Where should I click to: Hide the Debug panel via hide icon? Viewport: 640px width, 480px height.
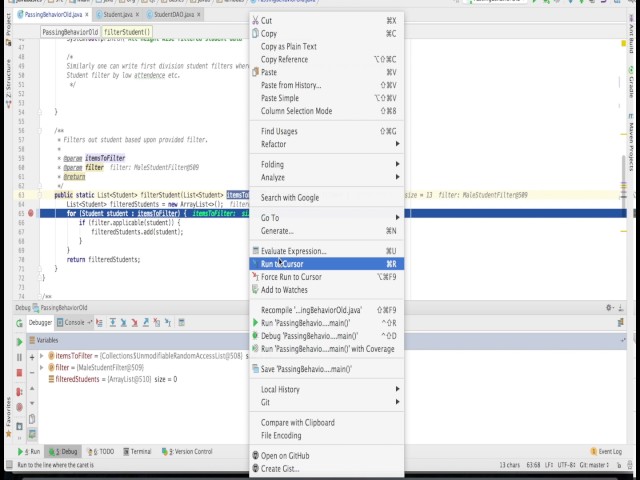(621, 307)
